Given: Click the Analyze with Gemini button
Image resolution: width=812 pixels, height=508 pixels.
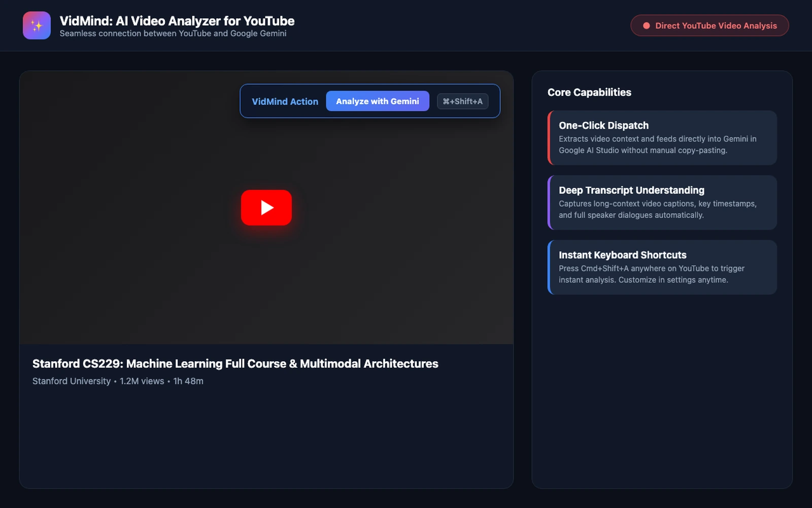Looking at the screenshot, I should coord(378,101).
